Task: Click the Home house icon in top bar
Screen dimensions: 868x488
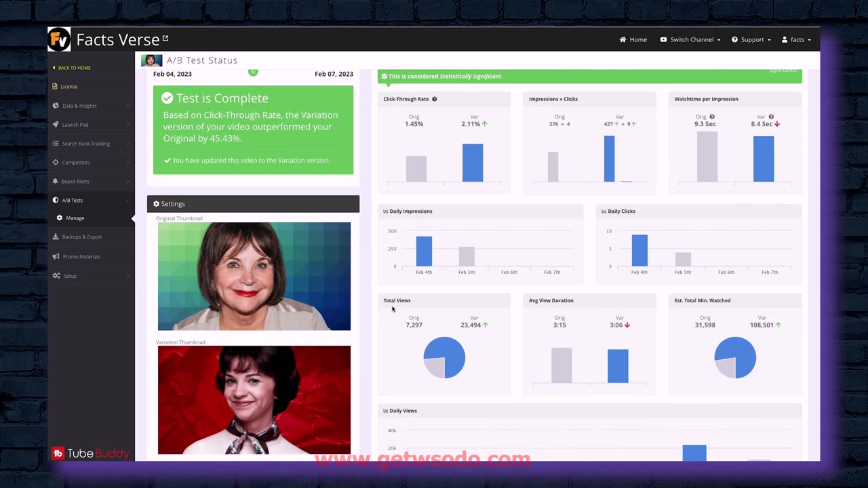Action: tap(623, 39)
